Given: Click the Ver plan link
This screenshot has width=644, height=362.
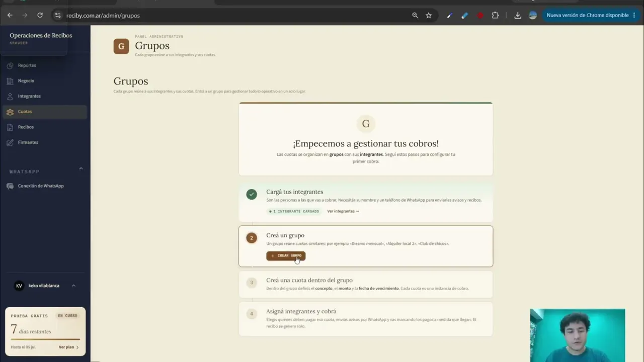Looking at the screenshot, I should [x=68, y=347].
